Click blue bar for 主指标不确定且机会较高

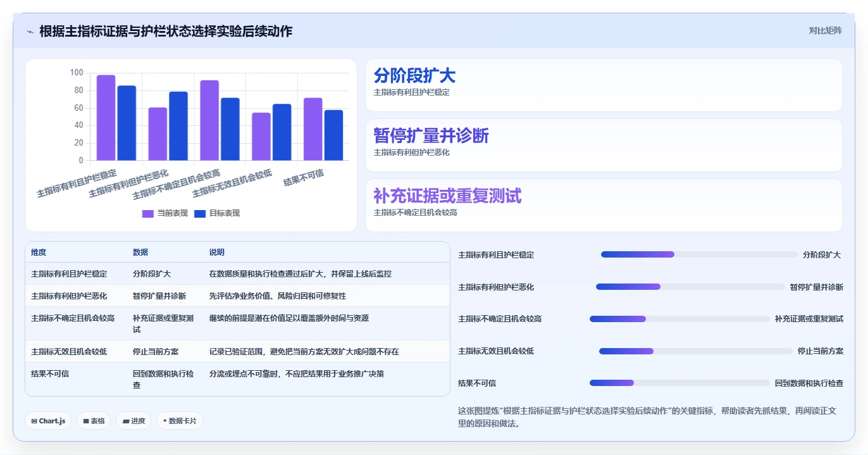(x=230, y=129)
